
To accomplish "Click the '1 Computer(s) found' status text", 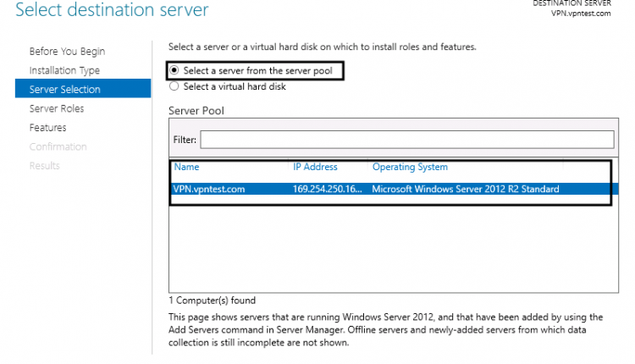I will point(212,301).
